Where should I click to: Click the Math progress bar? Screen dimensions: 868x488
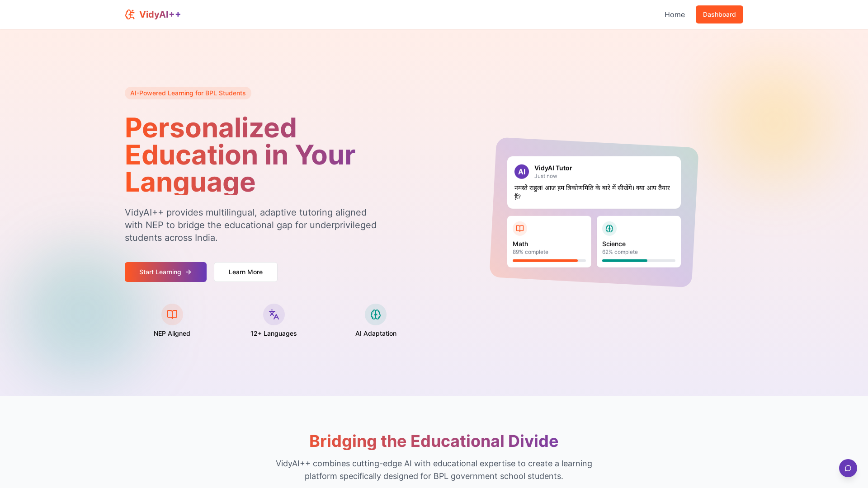(549, 261)
